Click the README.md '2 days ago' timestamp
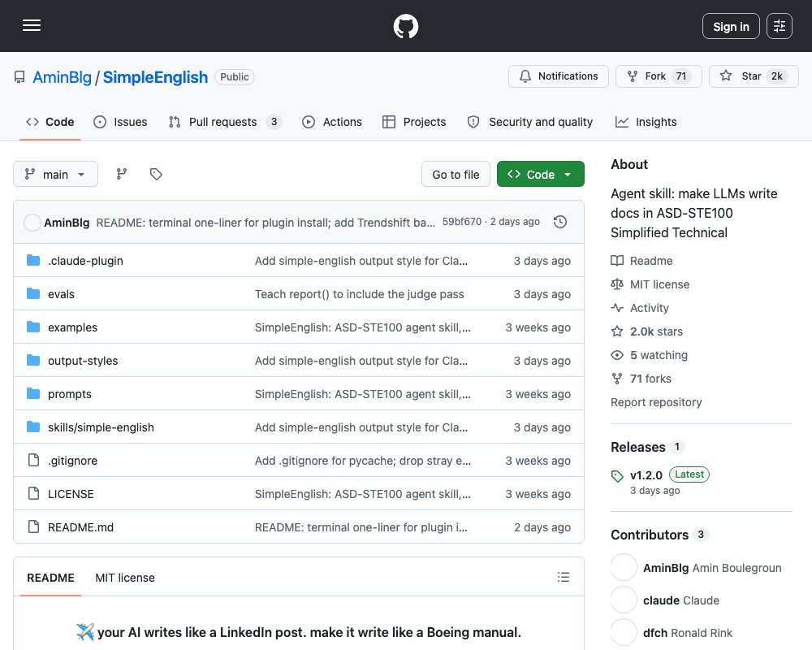Image resolution: width=812 pixels, height=650 pixels. click(x=542, y=527)
